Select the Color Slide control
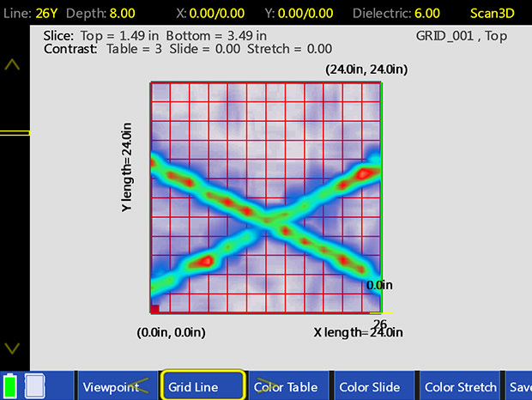 tap(370, 387)
